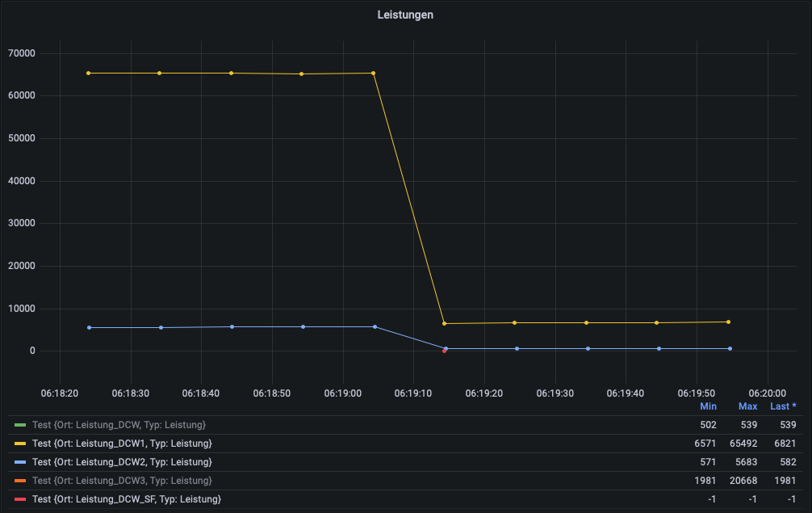Toggle the Leistung_DCW3 series legend label

(122, 481)
